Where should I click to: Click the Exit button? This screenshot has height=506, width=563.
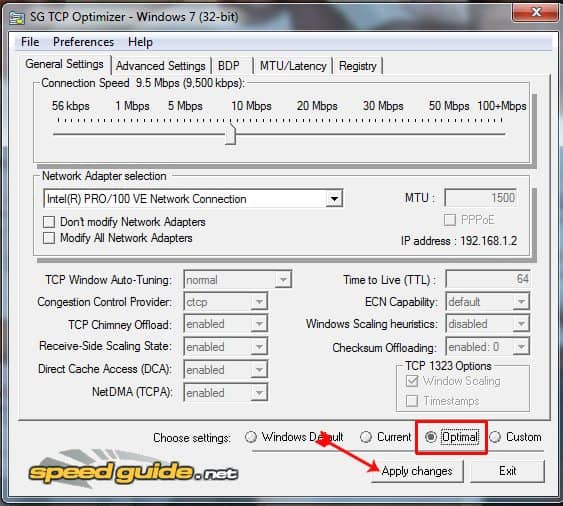tap(507, 471)
